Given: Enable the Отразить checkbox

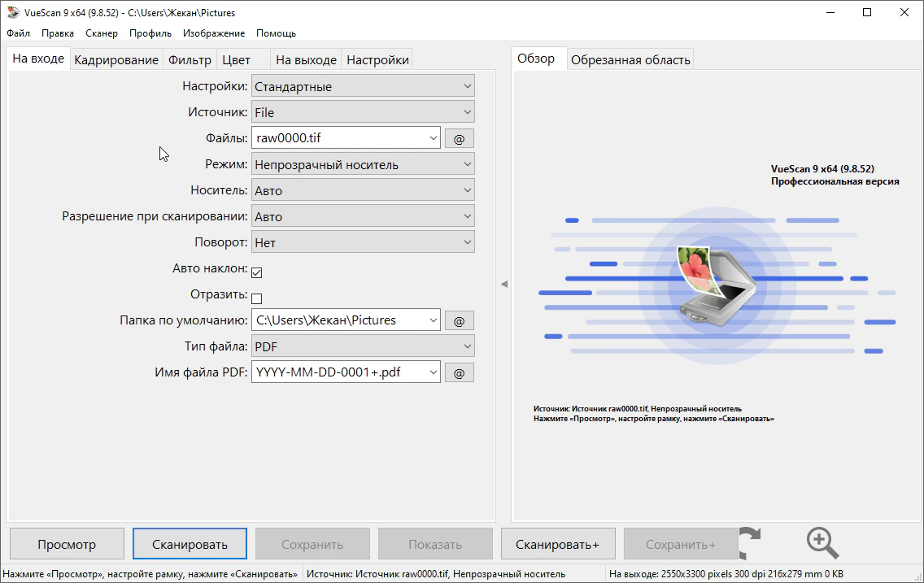Looking at the screenshot, I should 257,298.
